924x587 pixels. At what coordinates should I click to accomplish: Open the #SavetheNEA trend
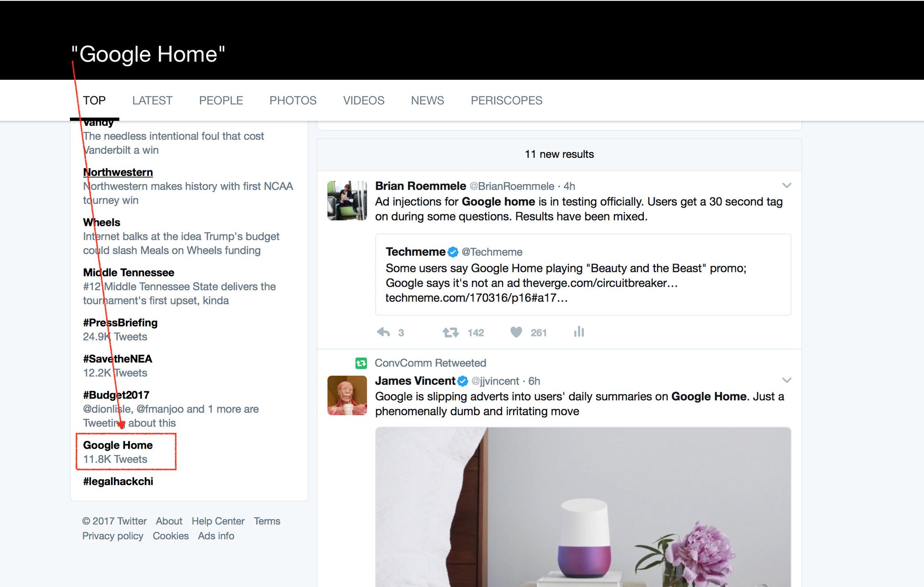[x=117, y=359]
